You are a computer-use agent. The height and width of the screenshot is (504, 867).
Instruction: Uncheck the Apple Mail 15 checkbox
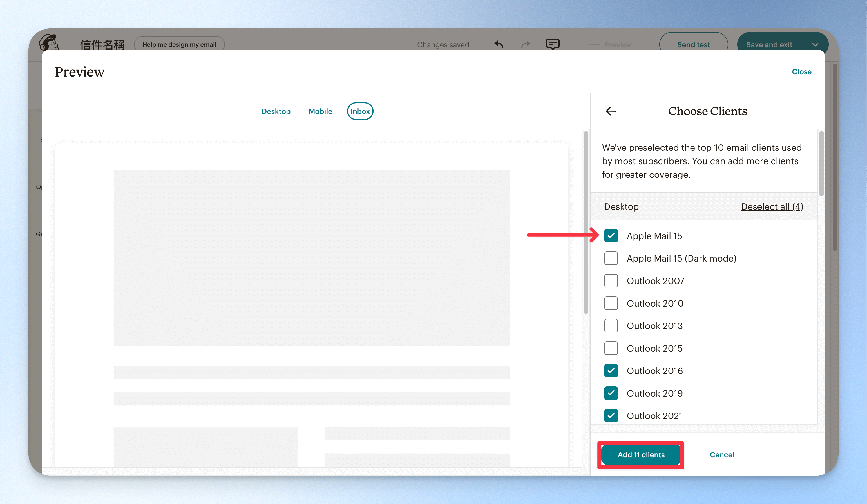click(611, 236)
